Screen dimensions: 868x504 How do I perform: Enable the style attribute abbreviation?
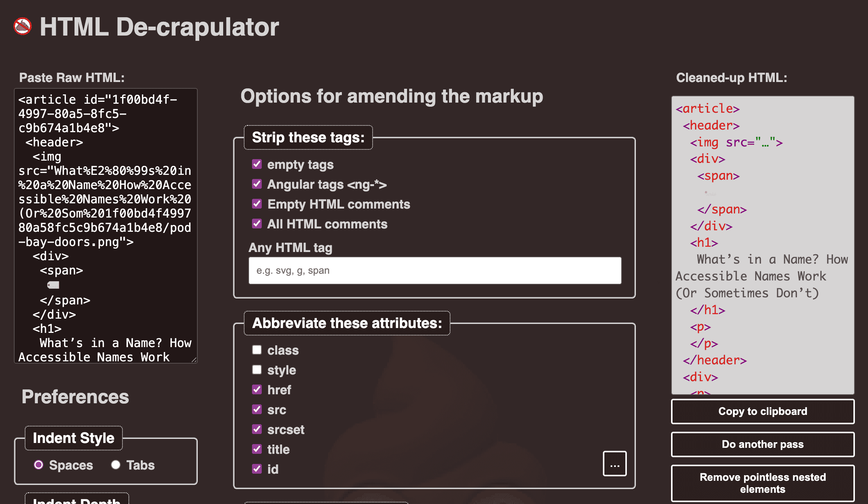(257, 370)
